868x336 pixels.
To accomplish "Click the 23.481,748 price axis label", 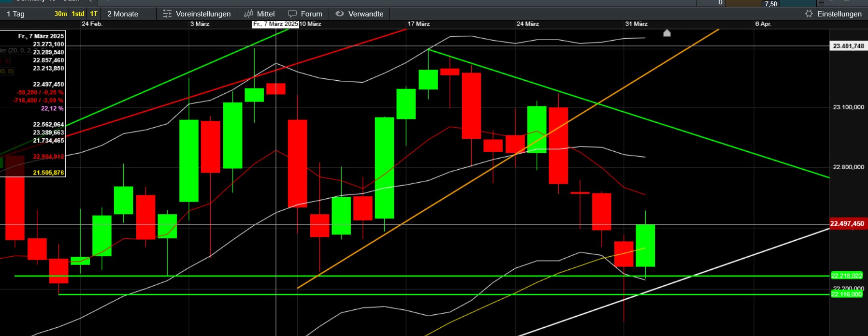I will click(848, 46).
